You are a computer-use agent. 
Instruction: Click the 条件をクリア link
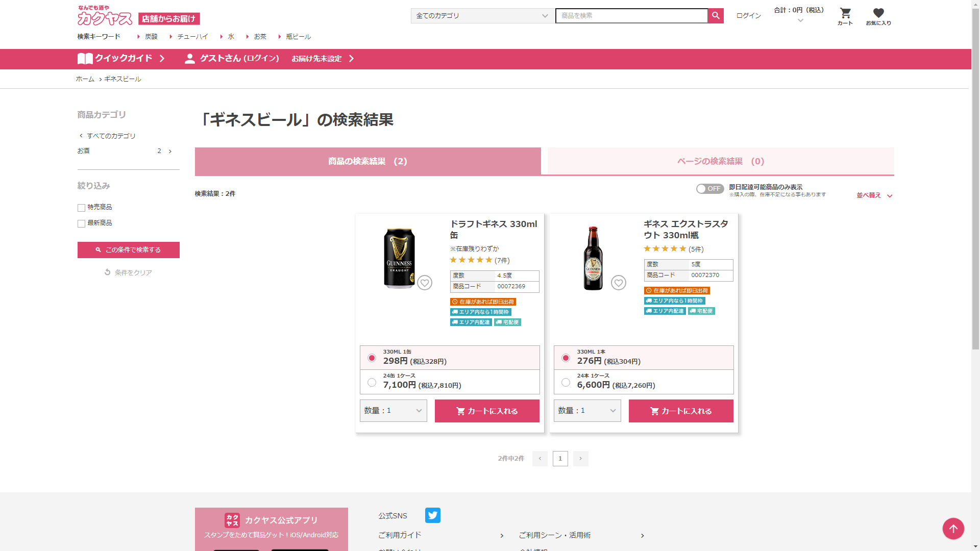click(128, 272)
